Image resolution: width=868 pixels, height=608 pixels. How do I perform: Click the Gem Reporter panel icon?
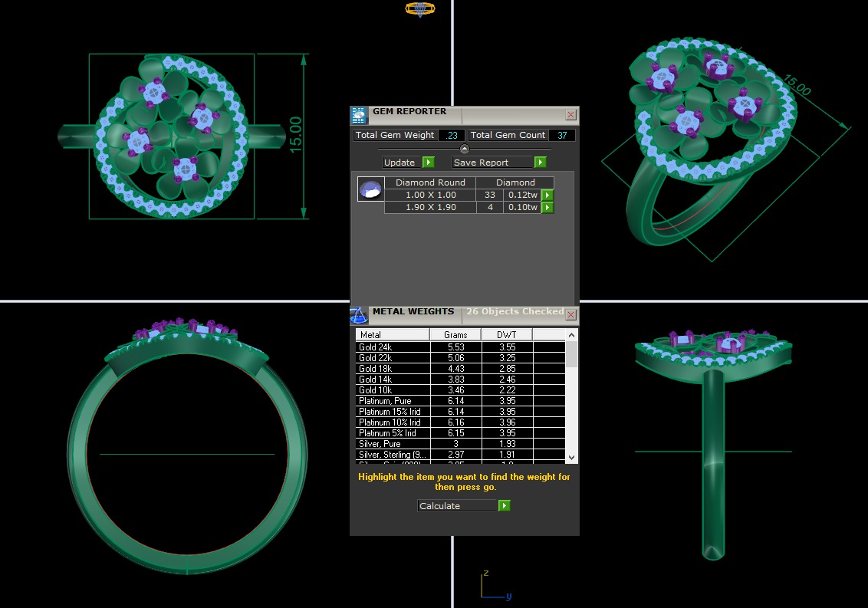pyautogui.click(x=359, y=115)
